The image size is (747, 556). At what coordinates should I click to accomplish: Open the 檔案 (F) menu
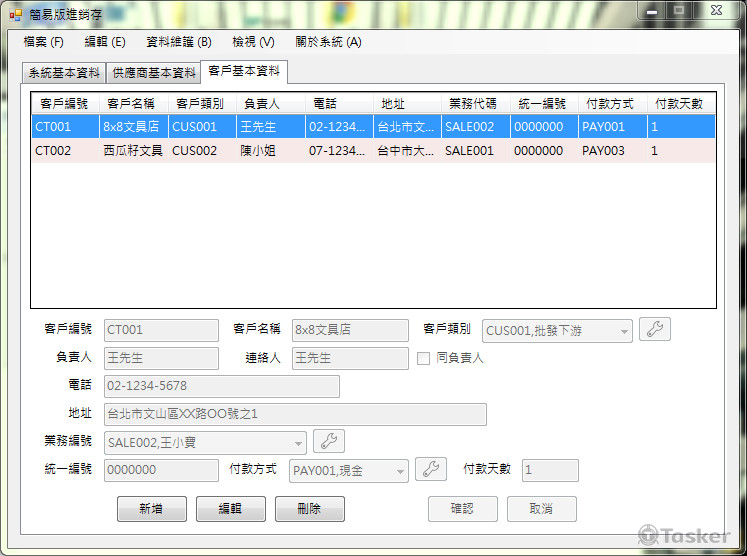43,42
